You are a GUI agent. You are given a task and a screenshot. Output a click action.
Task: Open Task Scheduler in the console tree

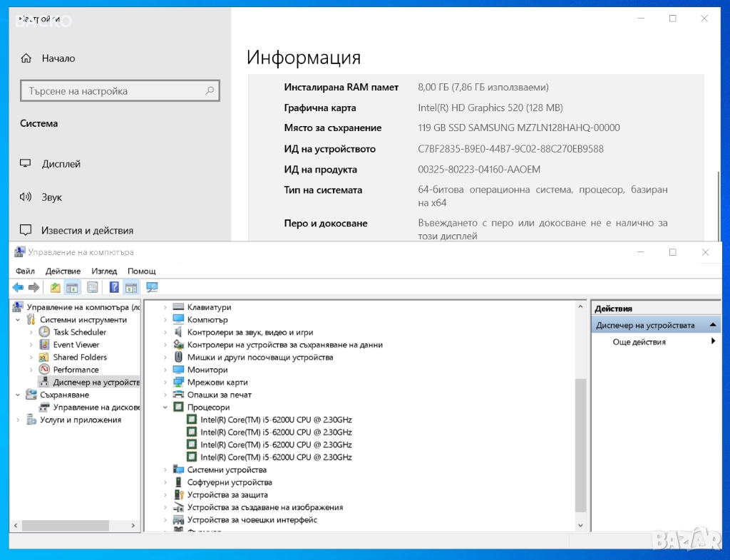79,332
